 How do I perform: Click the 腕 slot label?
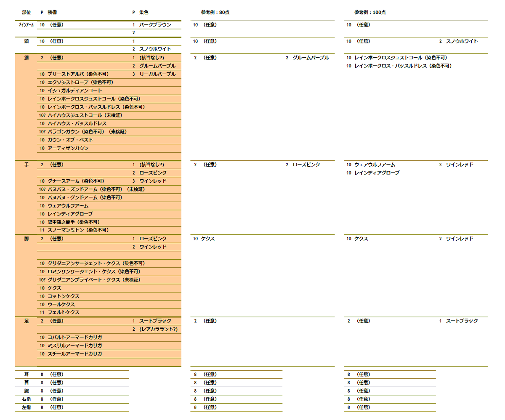pos(26,391)
